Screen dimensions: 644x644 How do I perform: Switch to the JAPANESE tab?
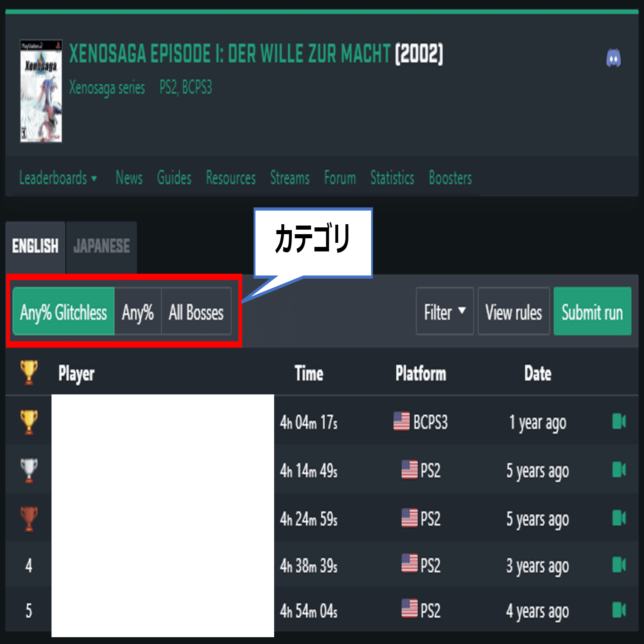click(x=102, y=246)
